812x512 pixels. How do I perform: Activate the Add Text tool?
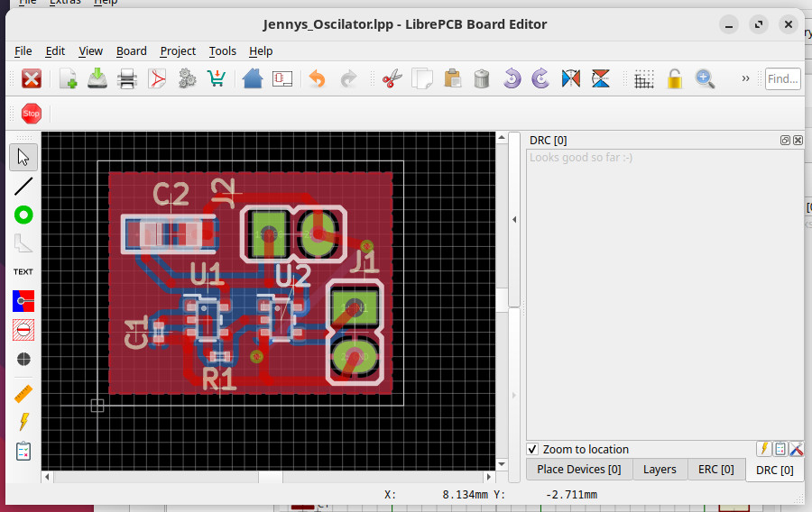pyautogui.click(x=23, y=271)
